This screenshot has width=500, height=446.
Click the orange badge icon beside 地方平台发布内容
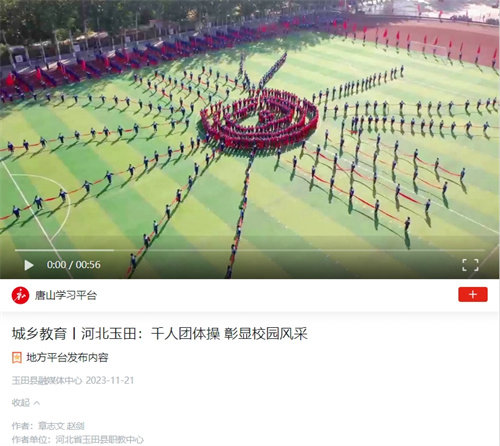pyautogui.click(x=17, y=357)
